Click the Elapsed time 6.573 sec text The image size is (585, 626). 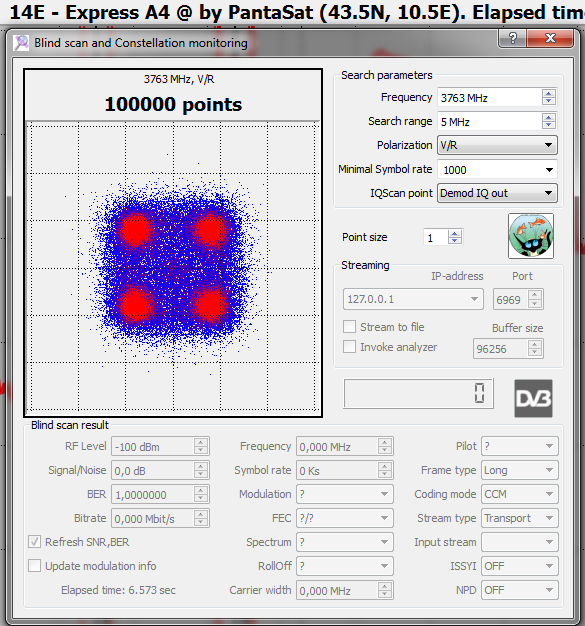(x=118, y=590)
